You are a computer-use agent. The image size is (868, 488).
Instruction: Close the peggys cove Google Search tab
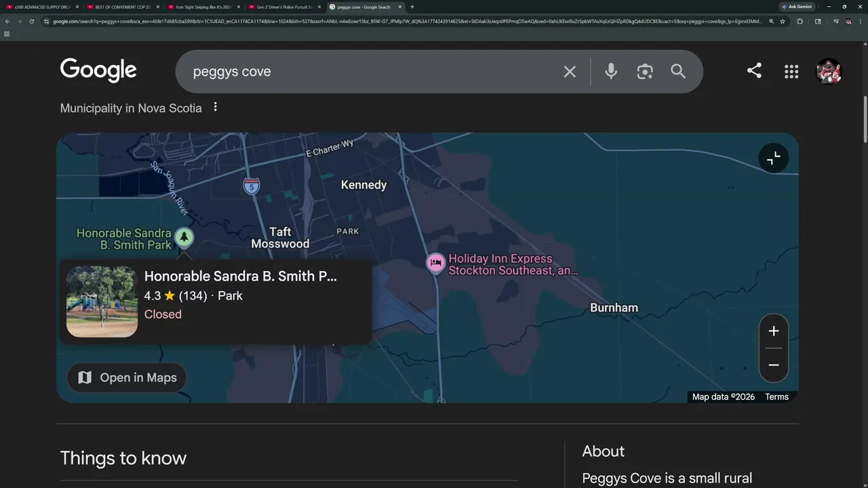(x=399, y=7)
